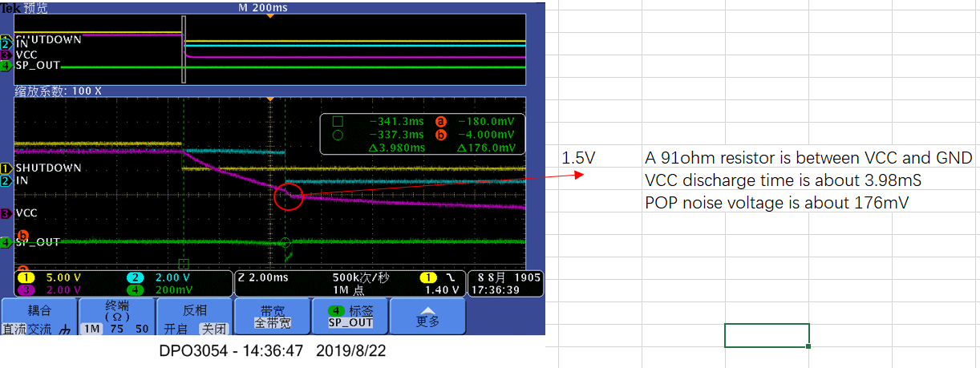Open the 终端 (Ω) termination menu button
Screen dimensions: 980x368
(x=115, y=316)
